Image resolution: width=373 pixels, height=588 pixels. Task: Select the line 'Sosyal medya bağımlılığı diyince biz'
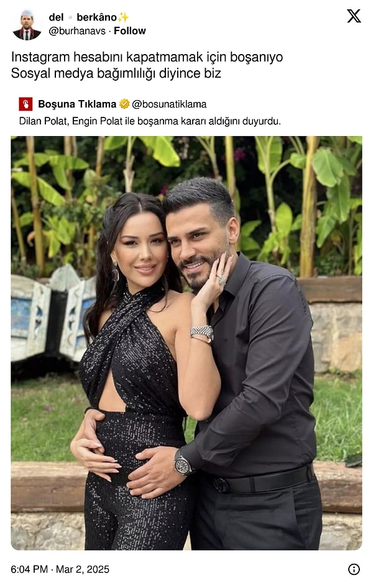tap(116, 73)
